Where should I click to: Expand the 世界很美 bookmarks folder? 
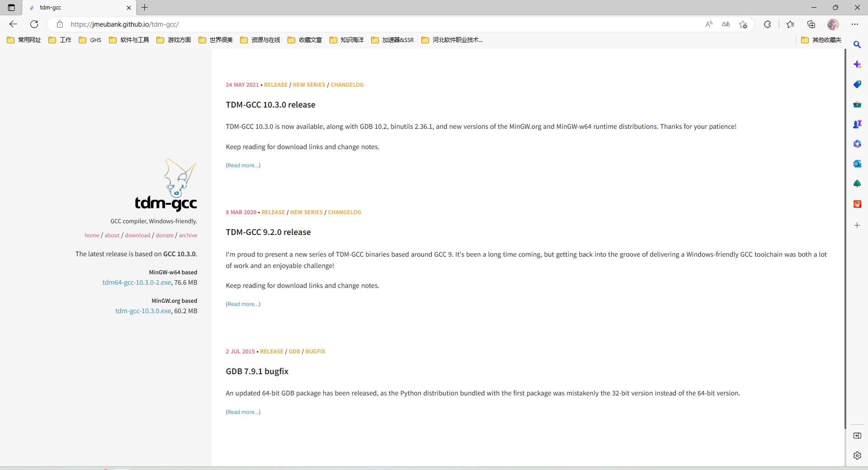(216, 40)
